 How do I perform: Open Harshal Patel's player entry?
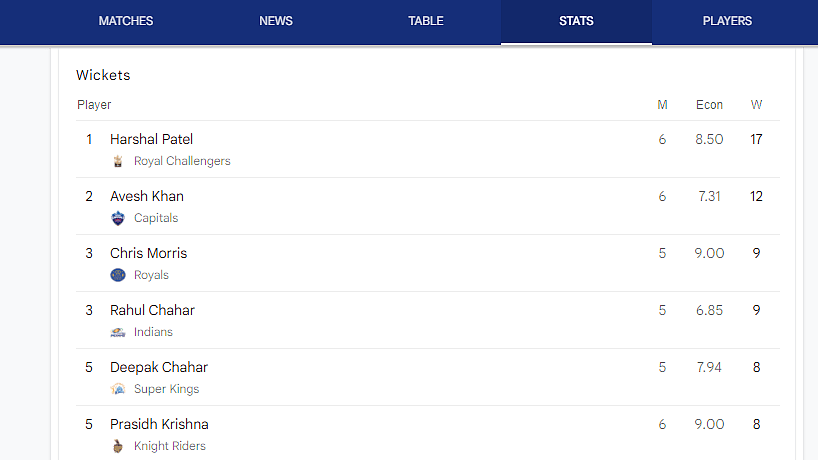click(428, 150)
